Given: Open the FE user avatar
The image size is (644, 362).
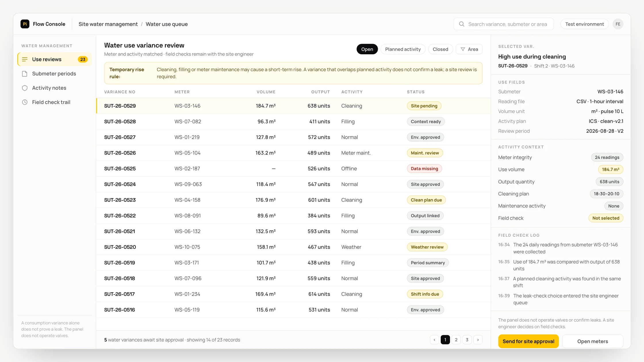Looking at the screenshot, I should pyautogui.click(x=618, y=24).
